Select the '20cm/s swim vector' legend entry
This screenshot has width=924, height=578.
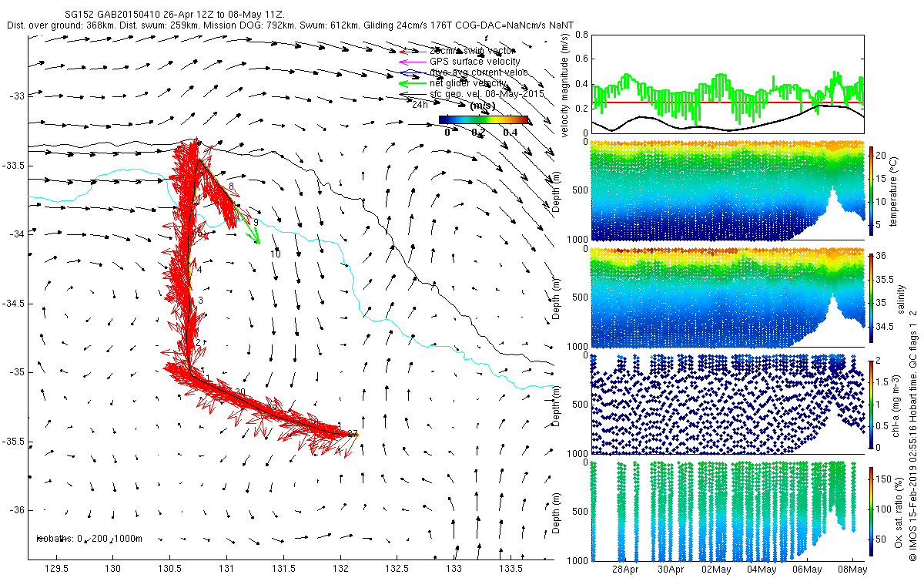(x=472, y=50)
